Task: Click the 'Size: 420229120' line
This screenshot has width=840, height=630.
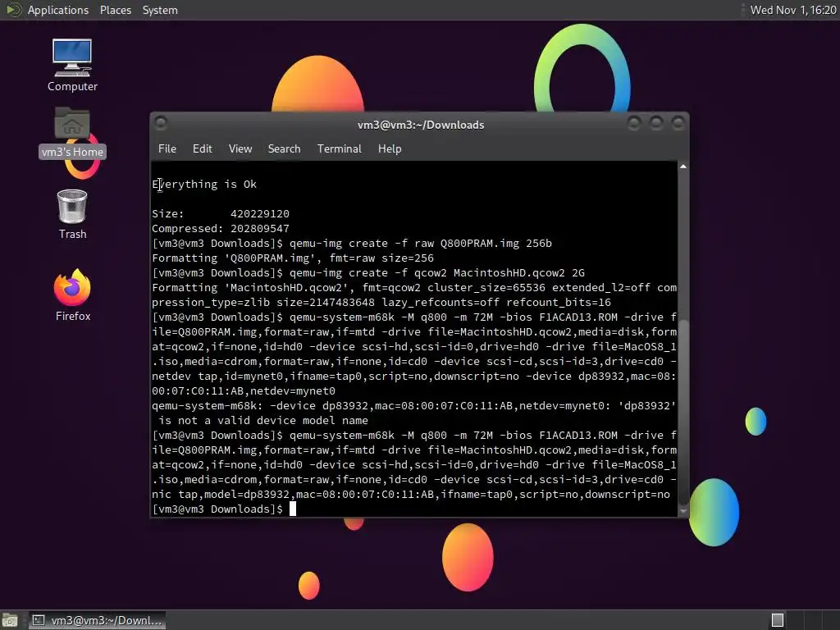Action: click(x=221, y=214)
